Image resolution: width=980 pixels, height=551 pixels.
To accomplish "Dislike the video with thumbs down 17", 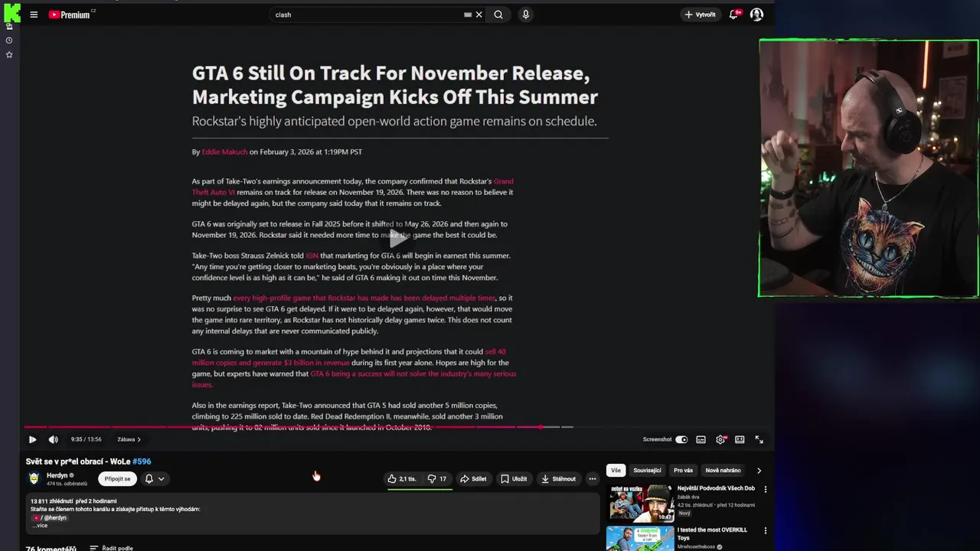I will point(437,479).
